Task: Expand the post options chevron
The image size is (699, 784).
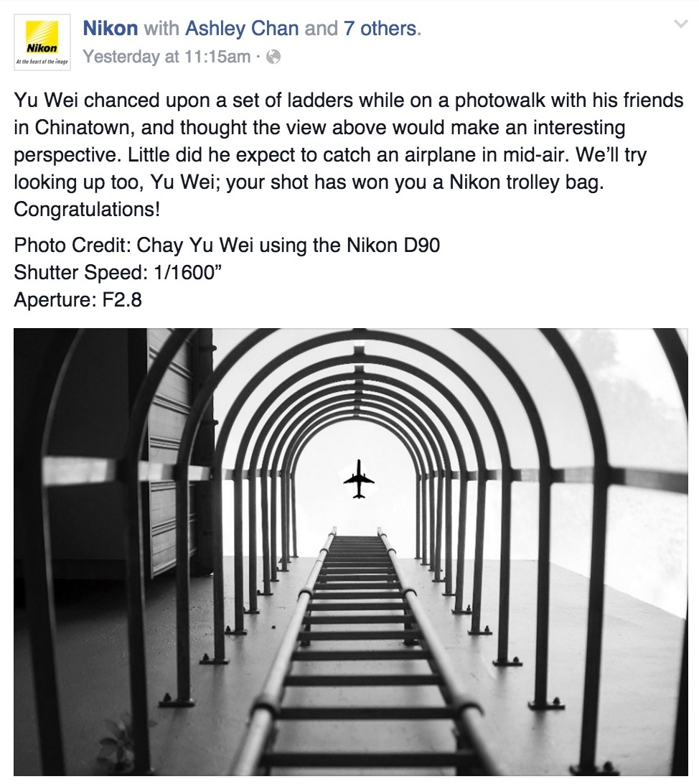Action: (x=681, y=25)
